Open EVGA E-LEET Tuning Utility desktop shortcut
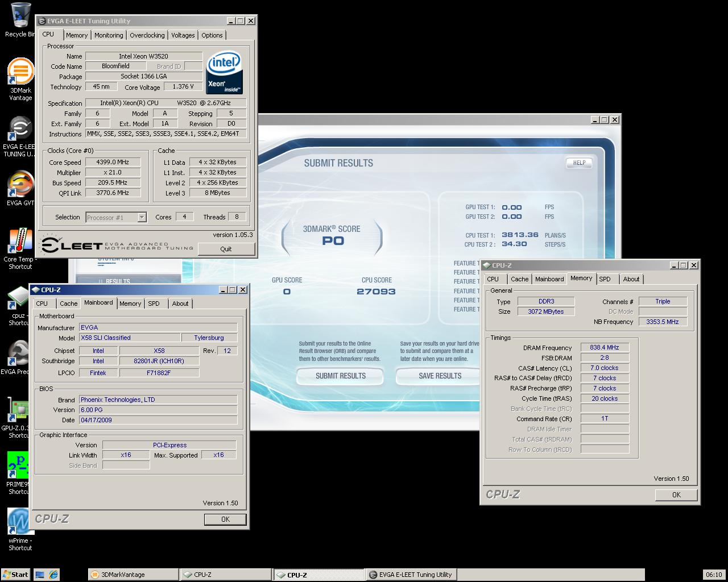Viewport: 728px width, 582px height. pos(19,136)
